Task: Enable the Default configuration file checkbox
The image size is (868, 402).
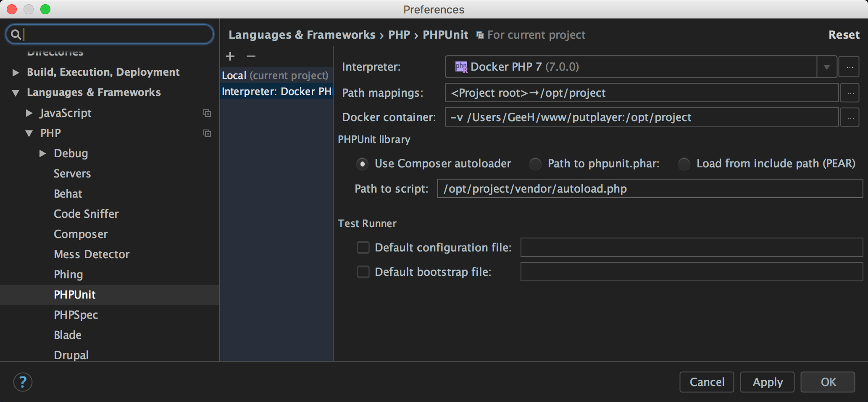Action: (x=363, y=247)
